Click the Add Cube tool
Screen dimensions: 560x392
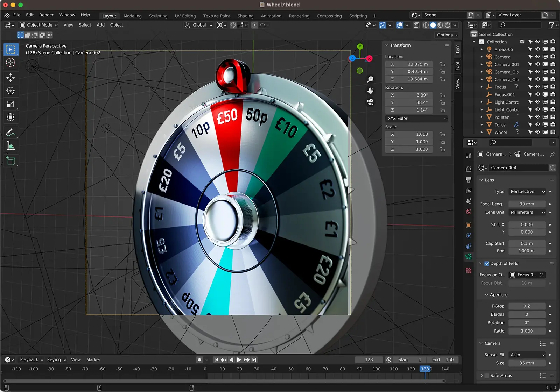(x=10, y=161)
